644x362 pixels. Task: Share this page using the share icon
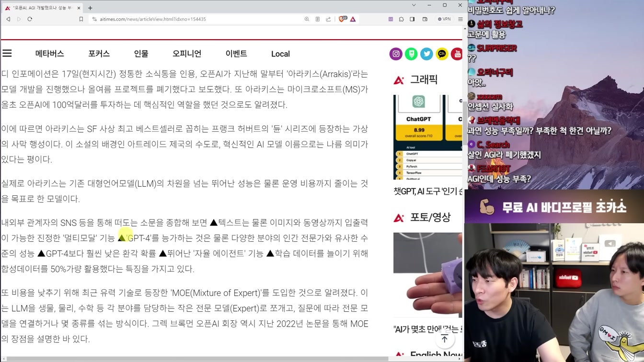(x=328, y=19)
